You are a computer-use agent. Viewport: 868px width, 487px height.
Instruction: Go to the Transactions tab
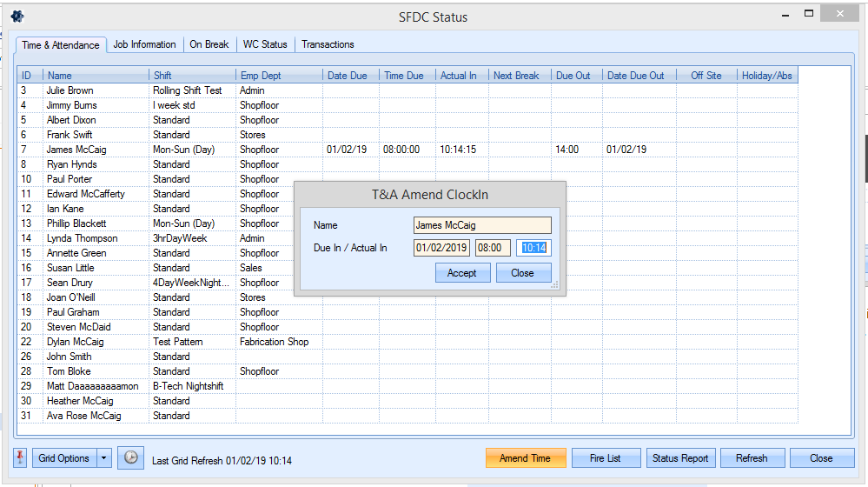pos(328,44)
